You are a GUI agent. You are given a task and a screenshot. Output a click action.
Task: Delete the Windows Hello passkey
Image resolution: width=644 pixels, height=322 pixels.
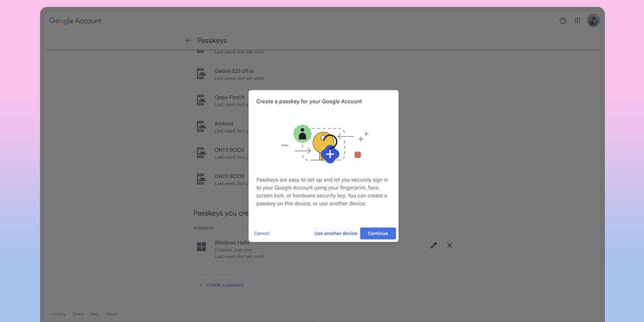coord(449,245)
